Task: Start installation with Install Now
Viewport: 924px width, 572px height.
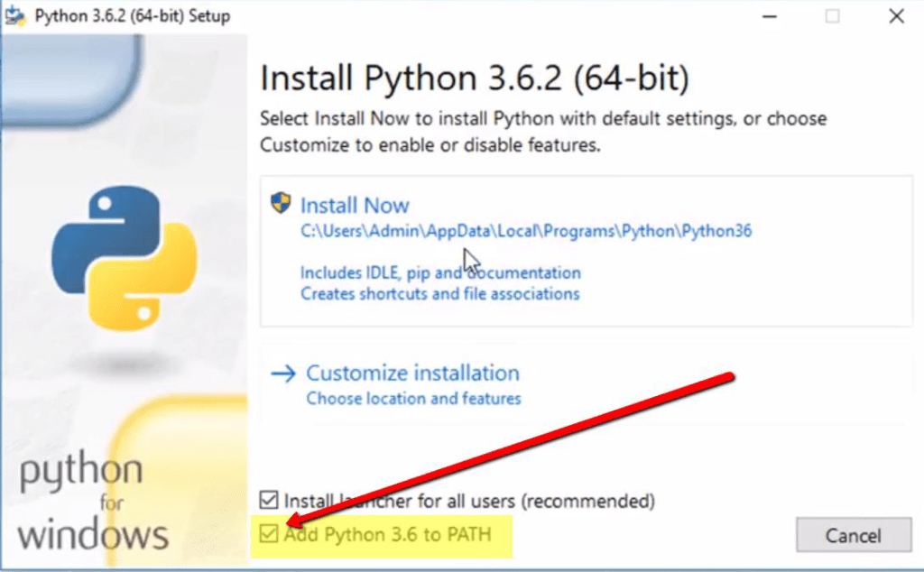Action: click(355, 205)
